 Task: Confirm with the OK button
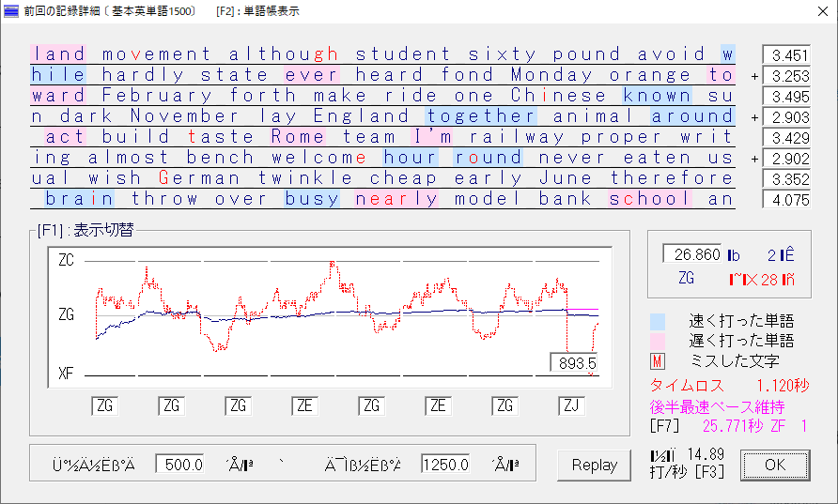click(775, 465)
